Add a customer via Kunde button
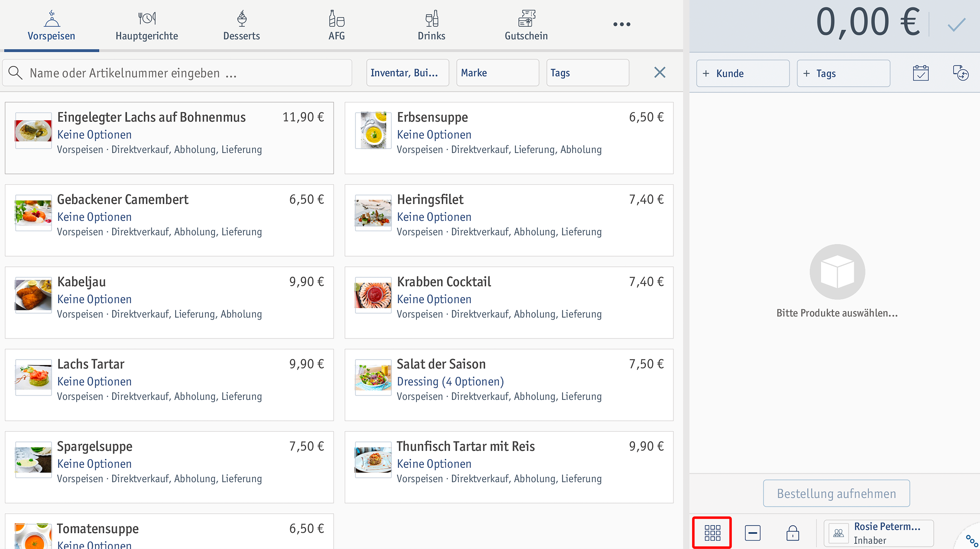This screenshot has width=980, height=549. (x=743, y=73)
